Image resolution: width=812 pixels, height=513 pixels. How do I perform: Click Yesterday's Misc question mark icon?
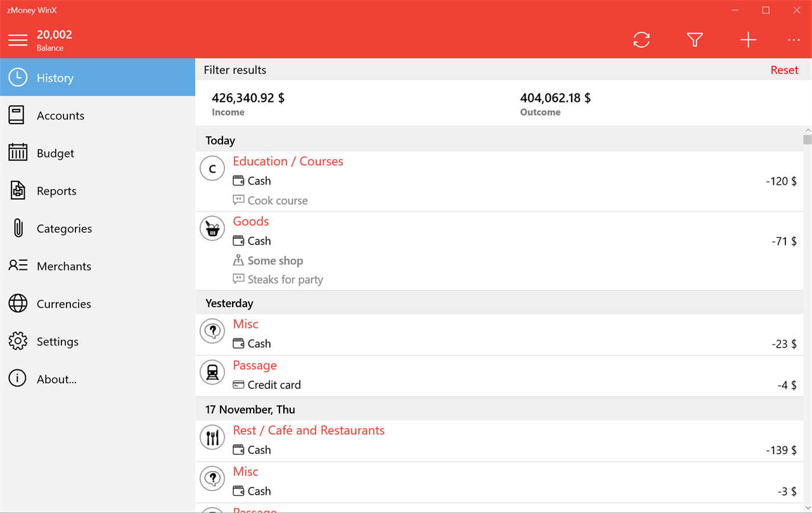click(x=212, y=331)
